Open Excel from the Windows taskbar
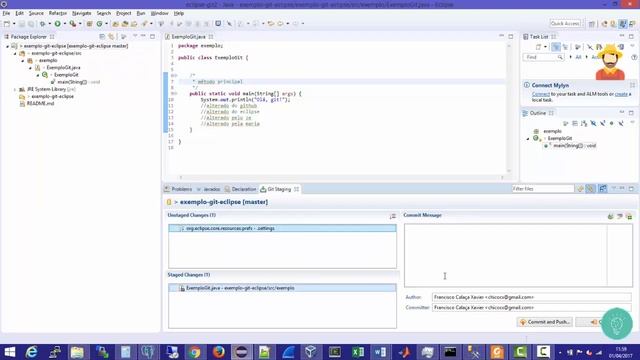This screenshot has height=360, width=640. coord(358,352)
